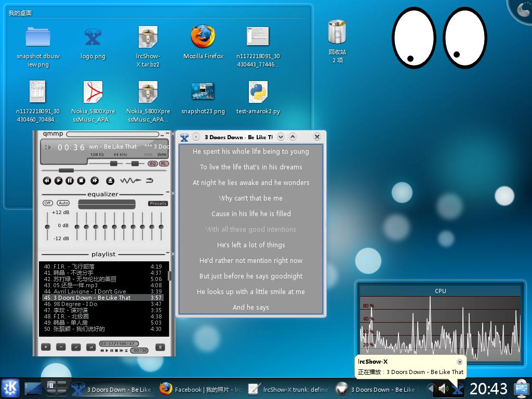Open the IrcShow-X.tar.bz2 archive icon
The image size is (532, 399).
click(x=148, y=37)
